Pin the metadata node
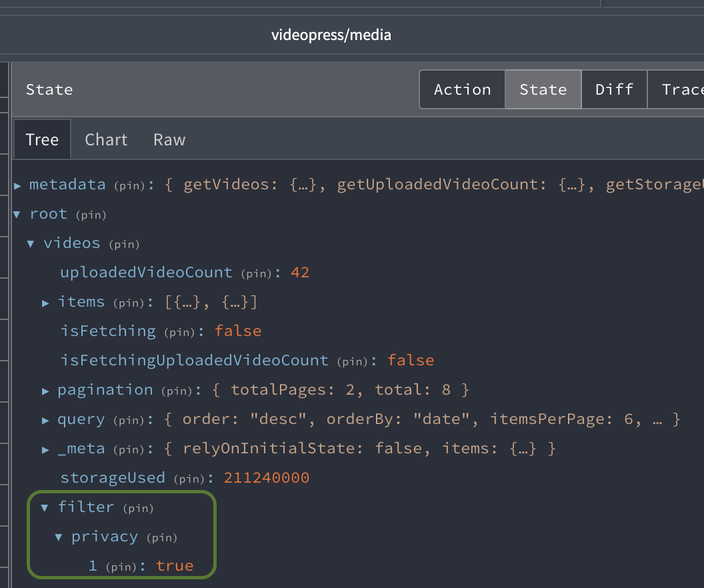The image size is (704, 588). tap(129, 186)
